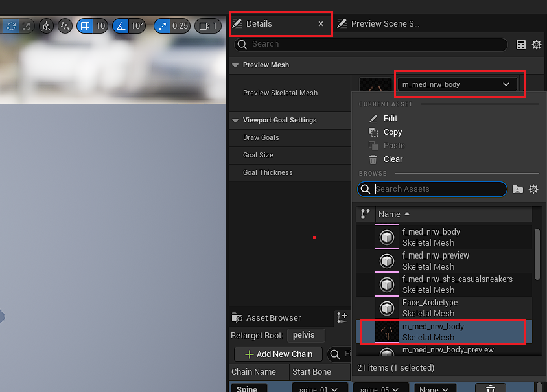Select f_med_nrw_body skeletal mesh

pyautogui.click(x=444, y=237)
